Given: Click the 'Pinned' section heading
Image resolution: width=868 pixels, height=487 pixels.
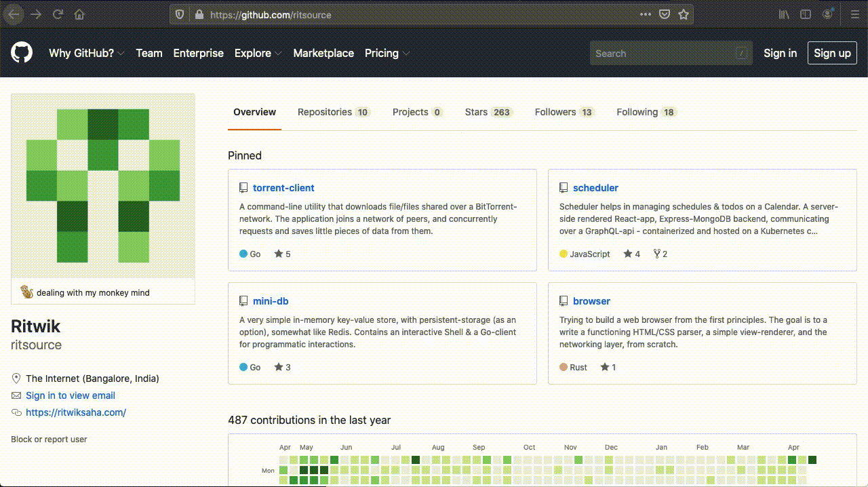Looking at the screenshot, I should pyautogui.click(x=245, y=155).
